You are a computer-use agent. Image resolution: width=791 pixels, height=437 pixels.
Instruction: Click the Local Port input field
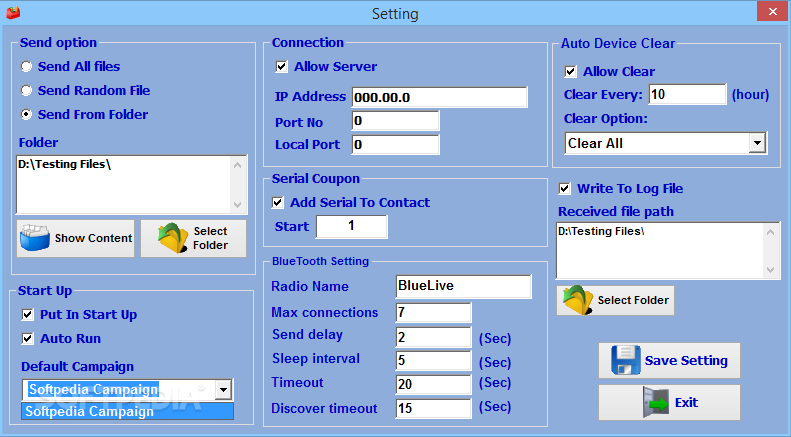coord(395,145)
